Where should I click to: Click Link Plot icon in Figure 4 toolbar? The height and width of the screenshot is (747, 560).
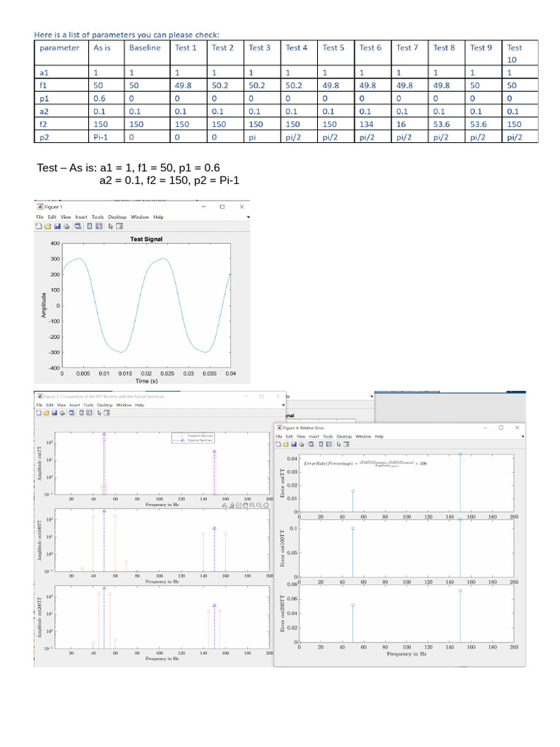[311, 444]
